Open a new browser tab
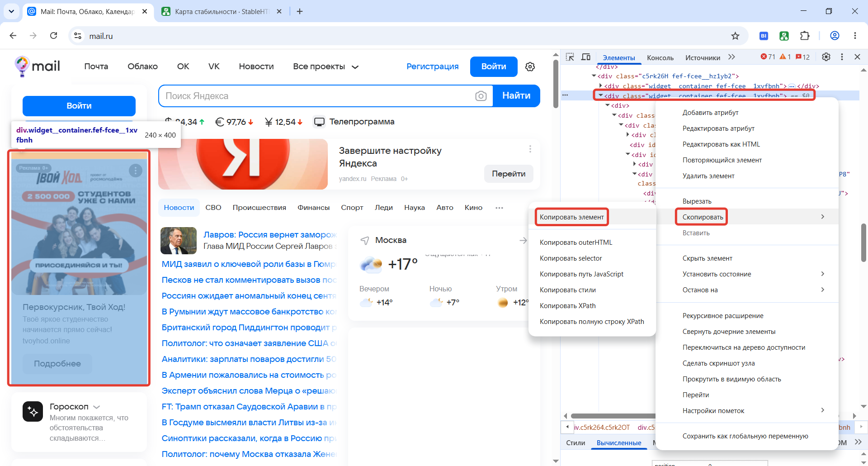The height and width of the screenshot is (466, 868). (x=300, y=11)
